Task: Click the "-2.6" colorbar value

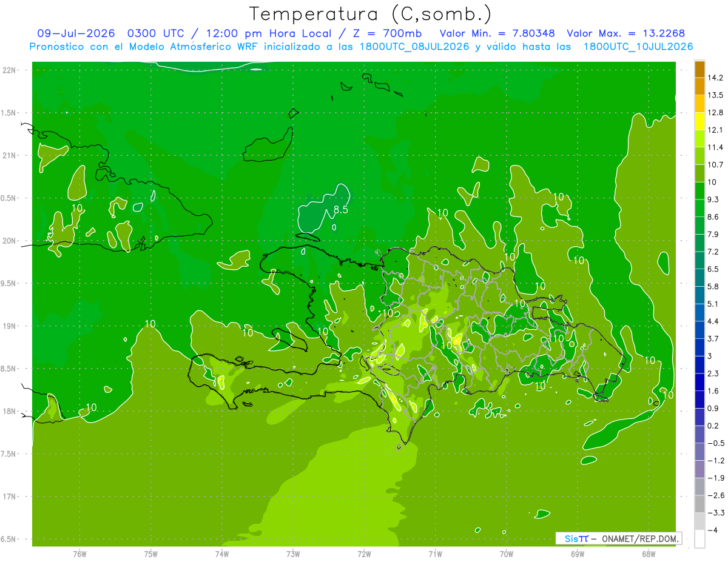Action: (x=715, y=495)
